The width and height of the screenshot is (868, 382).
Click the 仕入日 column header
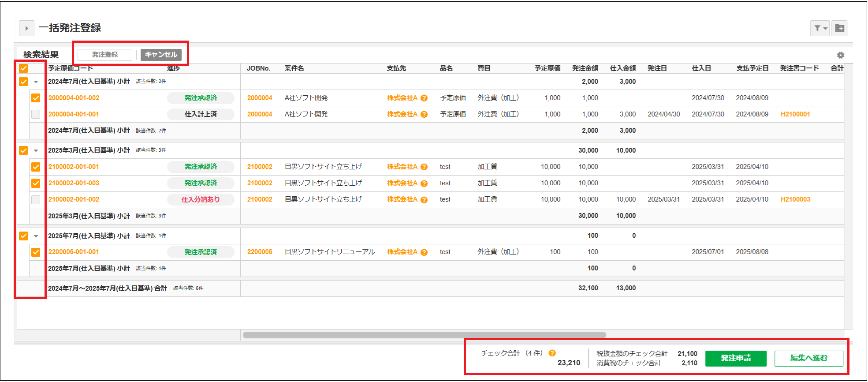(x=701, y=68)
